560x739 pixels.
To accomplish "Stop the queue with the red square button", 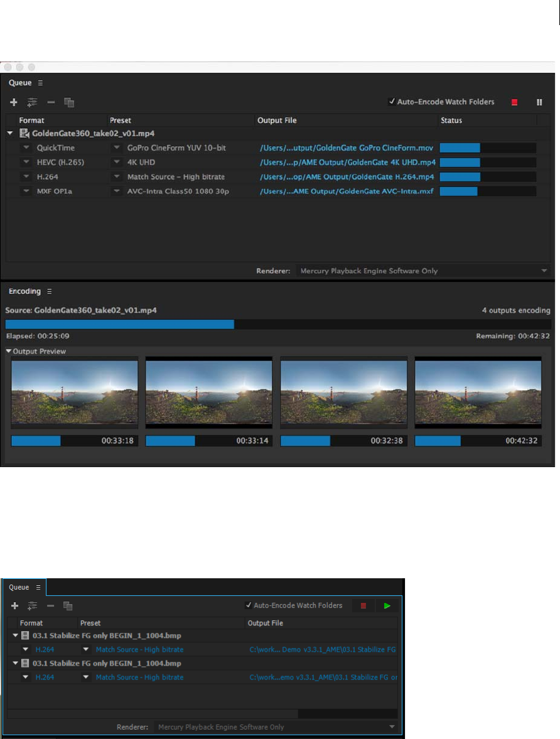I will pos(514,102).
